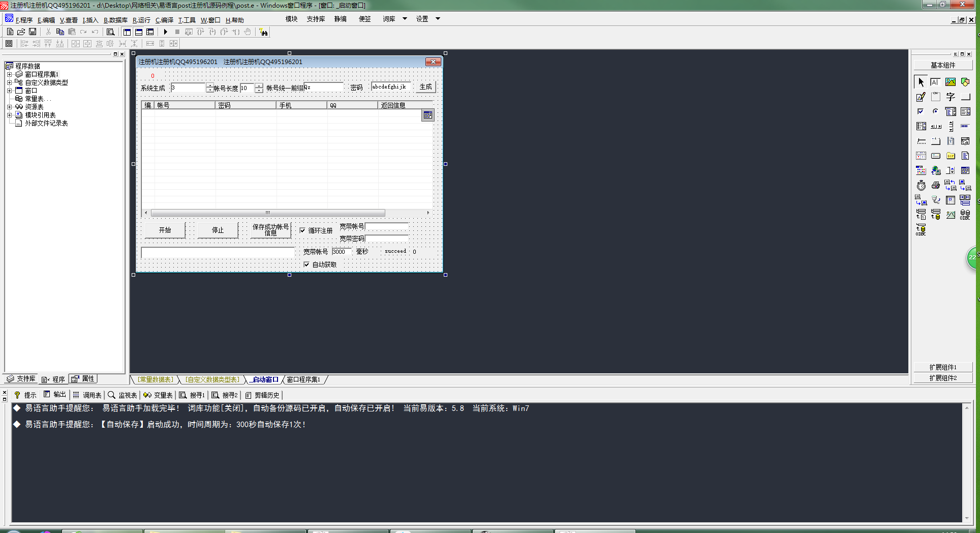Select the timer clock component icon
980x533 pixels.
(x=921, y=186)
